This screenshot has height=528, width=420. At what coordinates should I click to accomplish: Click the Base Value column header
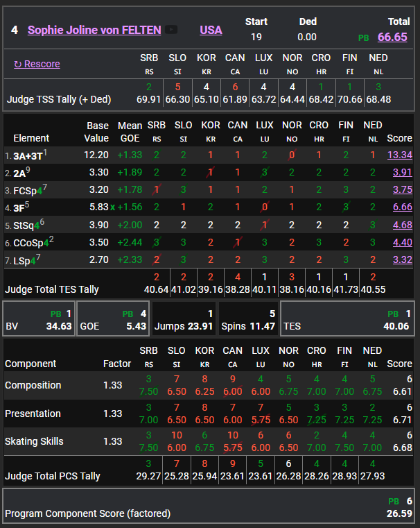[98, 132]
